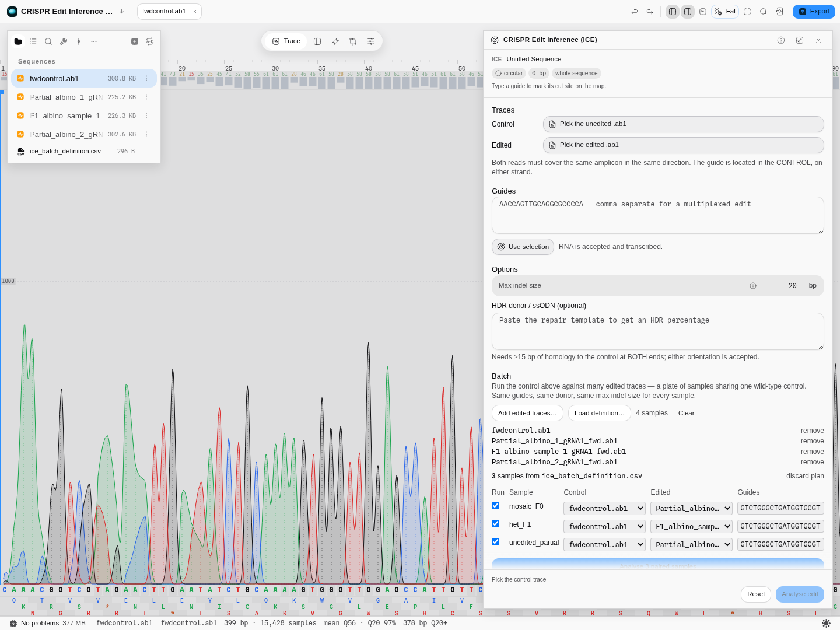The image size is (840, 630).
Task: Open the sidebar search icon
Action: pos(48,41)
